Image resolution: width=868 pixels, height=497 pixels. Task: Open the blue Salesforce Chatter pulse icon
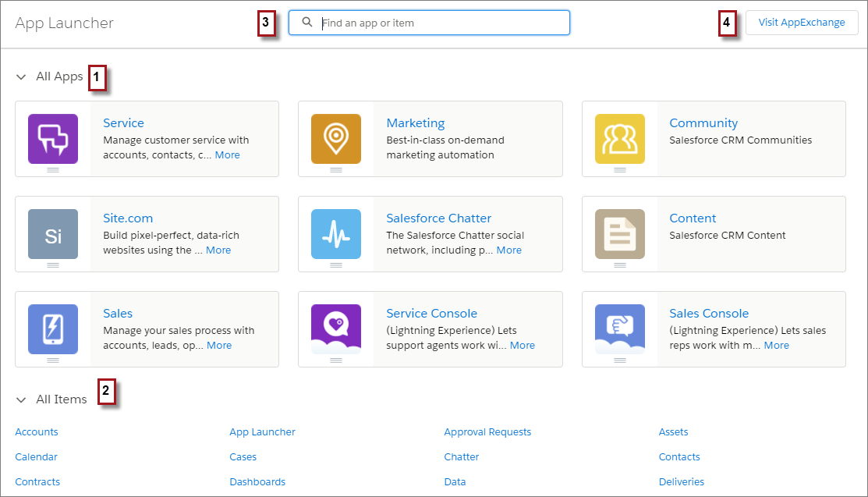pyautogui.click(x=336, y=234)
